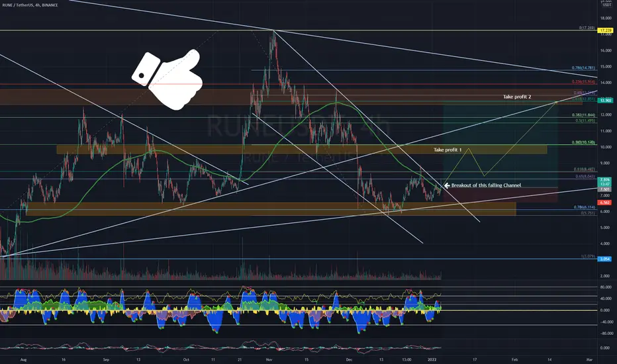617x364 pixels.
Task: Select 'Breakout of this falling Channel' annotation
Action: (x=486, y=185)
